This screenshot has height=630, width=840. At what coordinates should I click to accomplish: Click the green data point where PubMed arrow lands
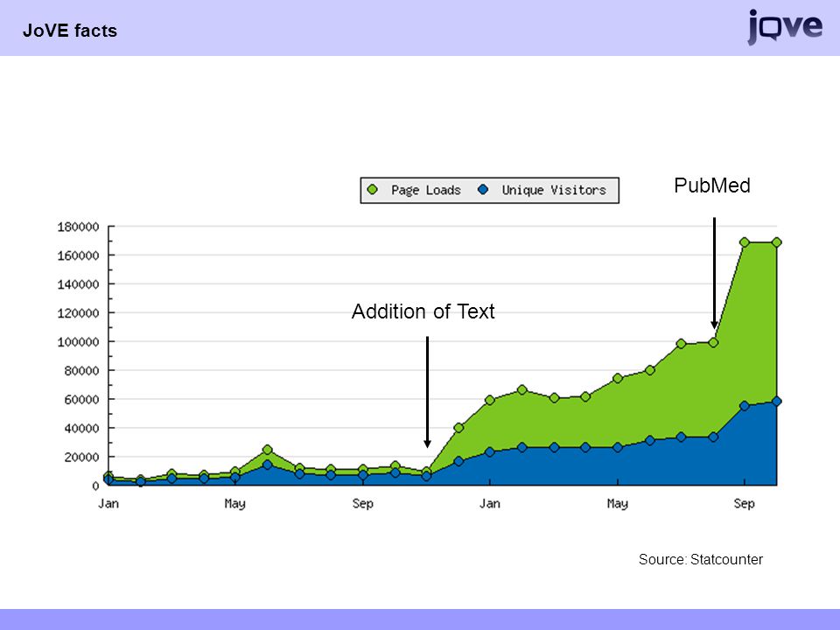point(713,342)
